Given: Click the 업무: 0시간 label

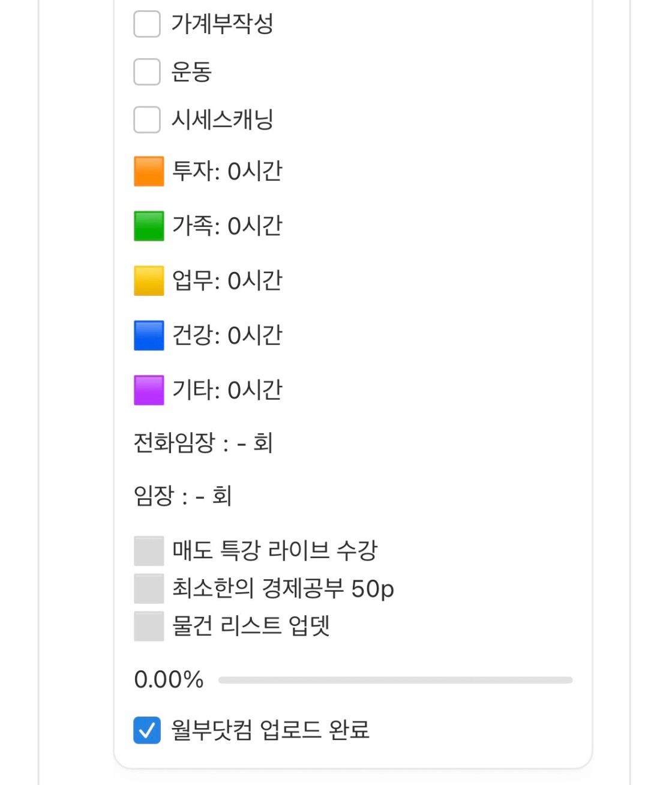Looking at the screenshot, I should pyautogui.click(x=227, y=281).
